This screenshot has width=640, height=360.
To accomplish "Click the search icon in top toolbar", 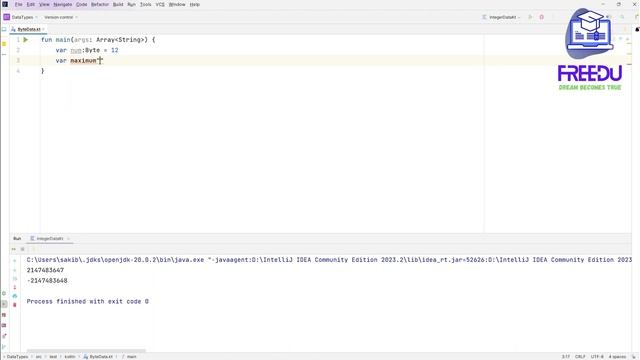I will (622, 17).
